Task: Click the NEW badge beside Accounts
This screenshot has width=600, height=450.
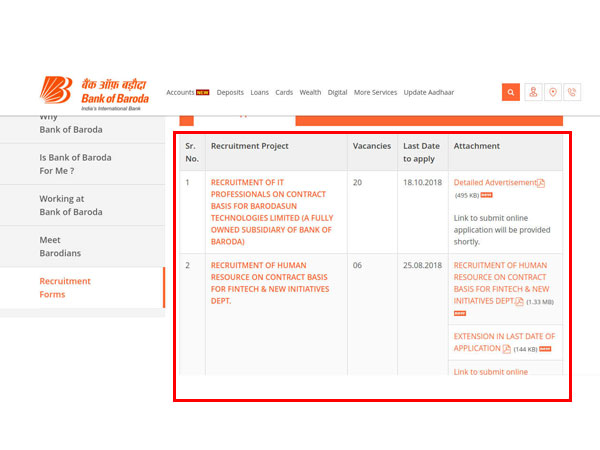Action: [x=202, y=93]
